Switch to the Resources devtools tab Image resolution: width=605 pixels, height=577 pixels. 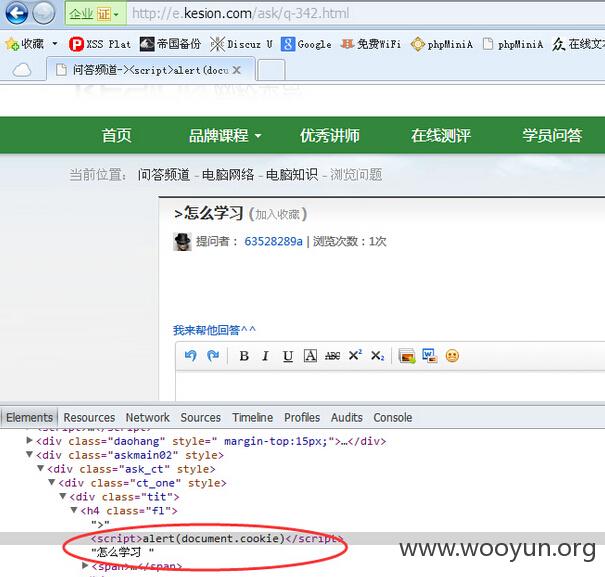point(89,418)
